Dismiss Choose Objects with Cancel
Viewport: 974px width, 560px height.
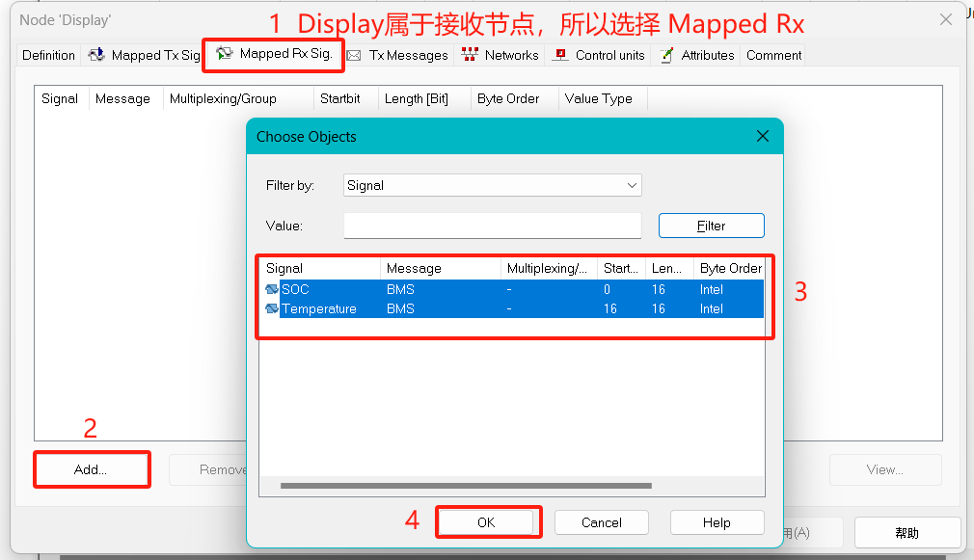point(601,521)
